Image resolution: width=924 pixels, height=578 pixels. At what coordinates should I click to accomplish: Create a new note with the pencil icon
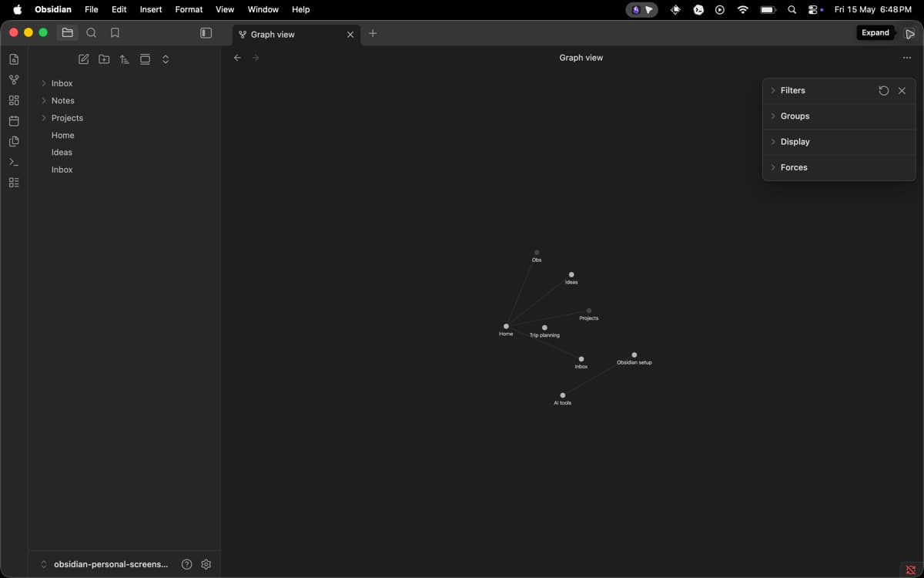(x=84, y=59)
